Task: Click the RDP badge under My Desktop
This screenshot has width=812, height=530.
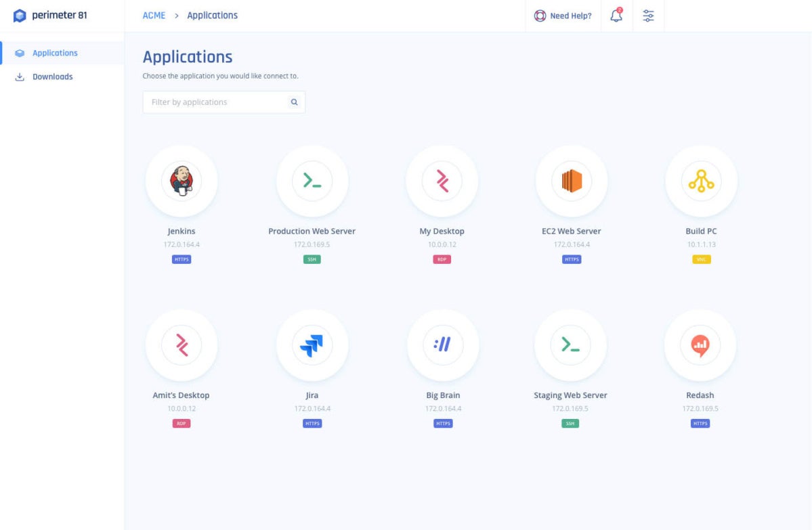Action: [442, 259]
